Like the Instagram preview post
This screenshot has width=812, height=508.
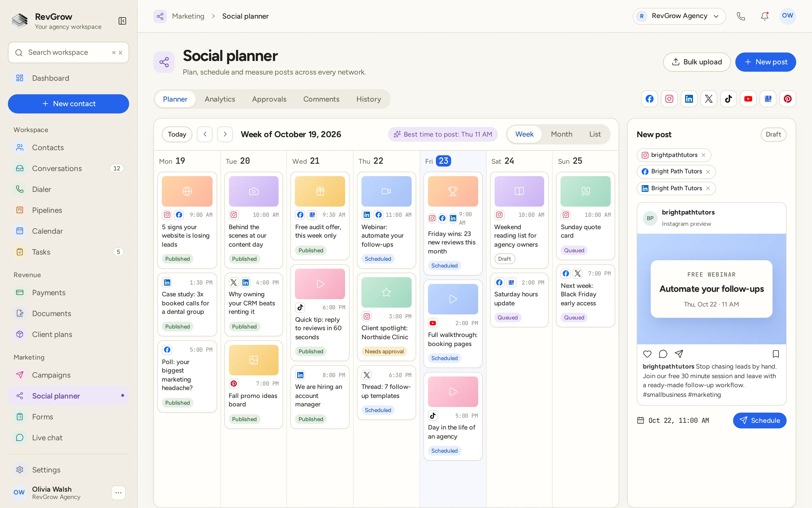647,354
